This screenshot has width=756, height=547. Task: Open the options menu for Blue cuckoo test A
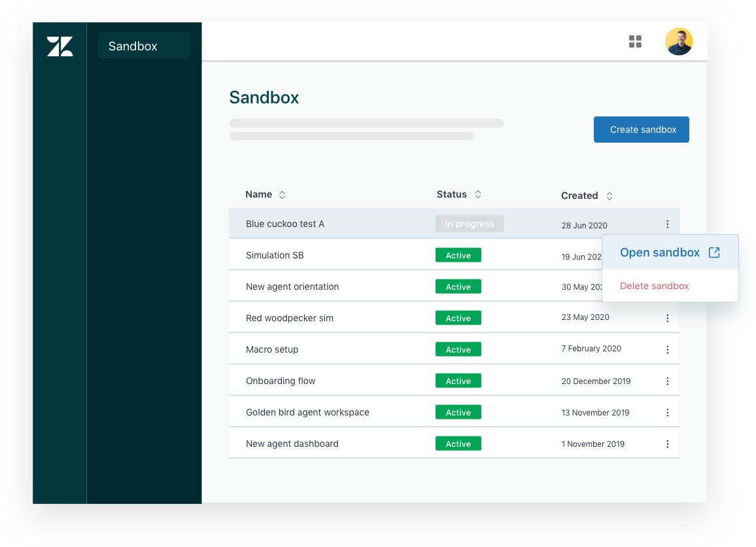tap(668, 224)
